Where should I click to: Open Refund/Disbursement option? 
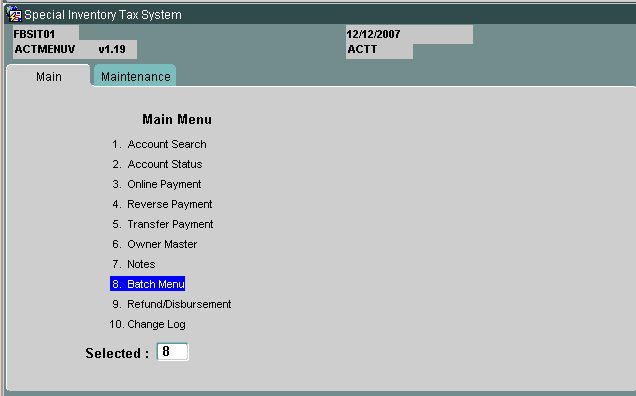point(171,304)
